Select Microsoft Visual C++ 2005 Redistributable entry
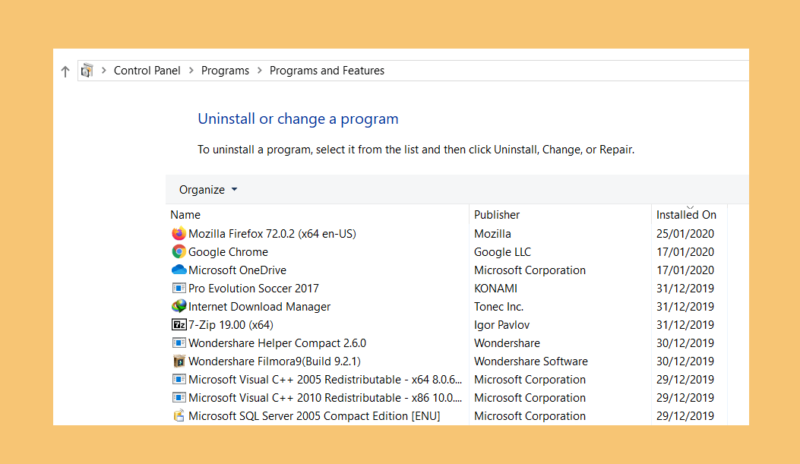The width and height of the screenshot is (800, 464). click(325, 379)
